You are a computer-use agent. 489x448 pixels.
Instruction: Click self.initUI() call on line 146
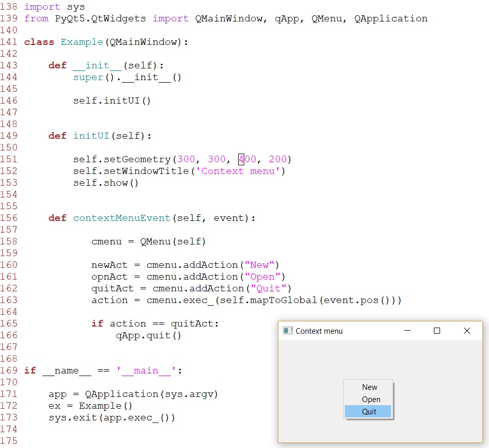tap(112, 101)
